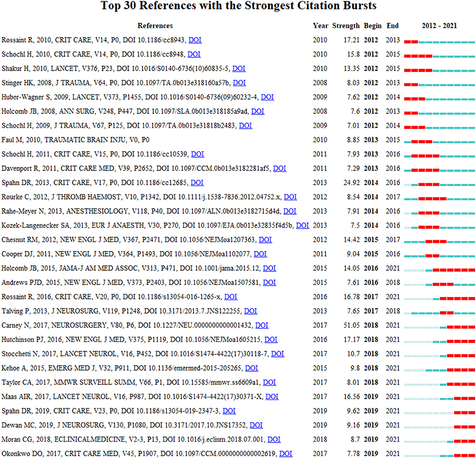
Task: Open Chesnut RM 2012 DOI link
Action: click(265, 240)
